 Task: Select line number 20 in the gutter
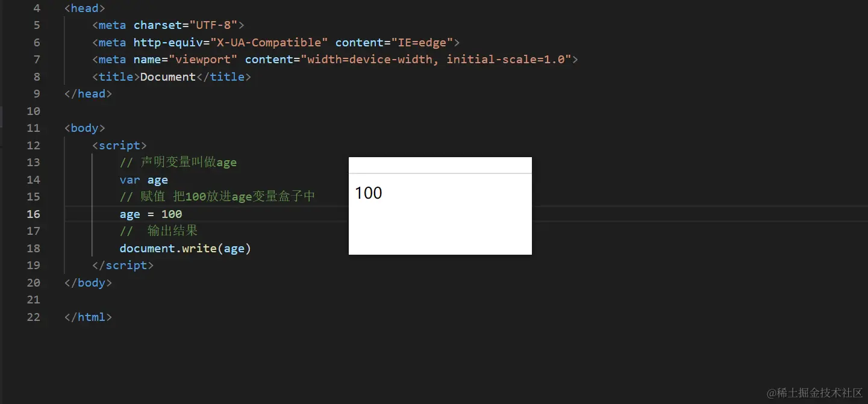click(34, 282)
